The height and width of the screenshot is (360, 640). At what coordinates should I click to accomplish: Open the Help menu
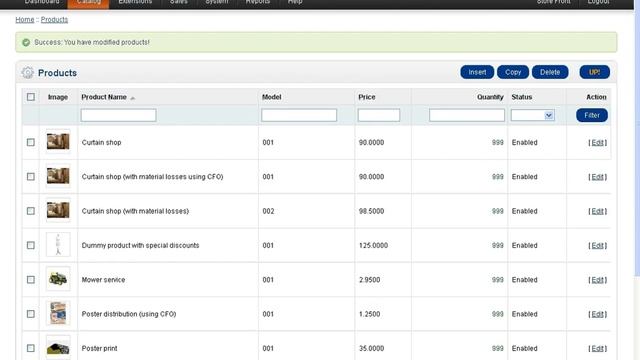tap(295, 2)
